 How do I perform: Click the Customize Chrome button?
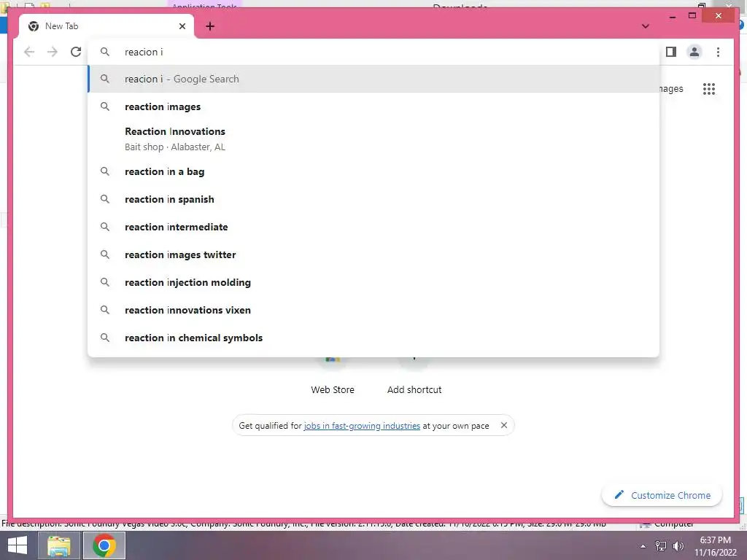tap(662, 495)
